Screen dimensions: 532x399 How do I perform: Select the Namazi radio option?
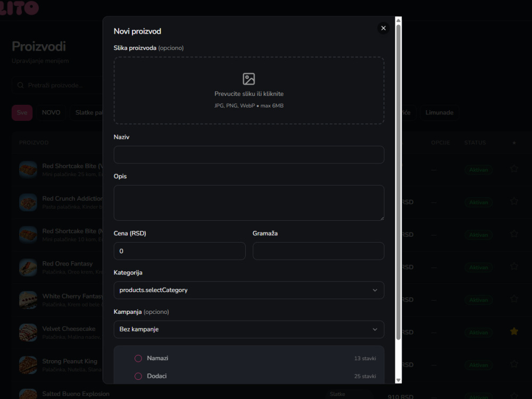(138, 358)
